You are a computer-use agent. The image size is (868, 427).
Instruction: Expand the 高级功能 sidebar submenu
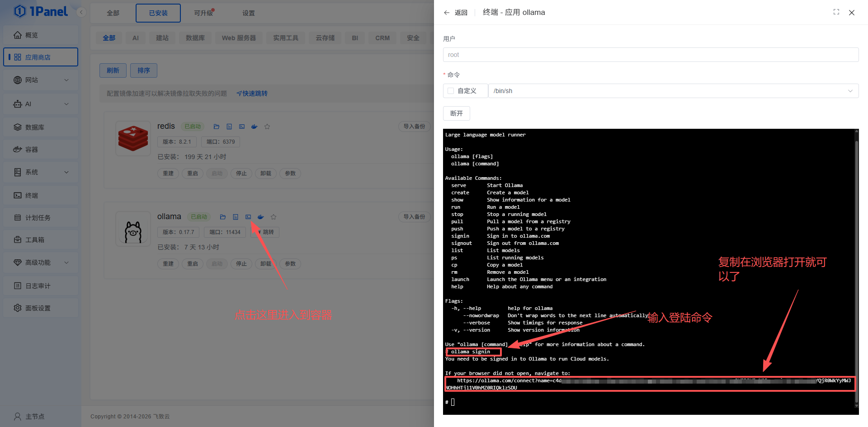coord(41,263)
